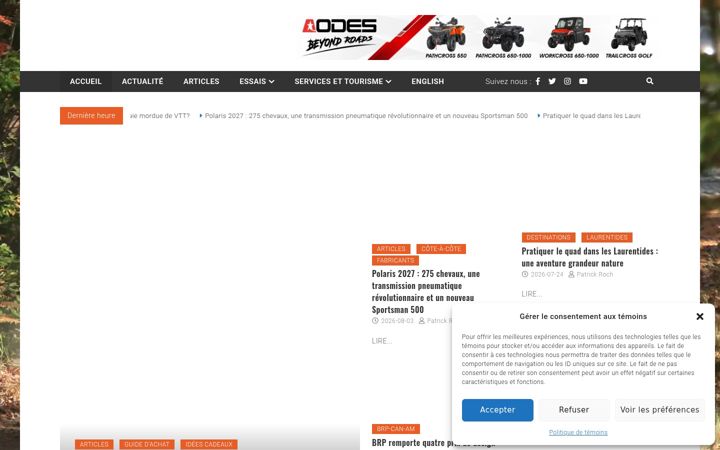Go to the Accueil menu item
Image resolution: width=720 pixels, height=450 pixels.
pyautogui.click(x=85, y=81)
